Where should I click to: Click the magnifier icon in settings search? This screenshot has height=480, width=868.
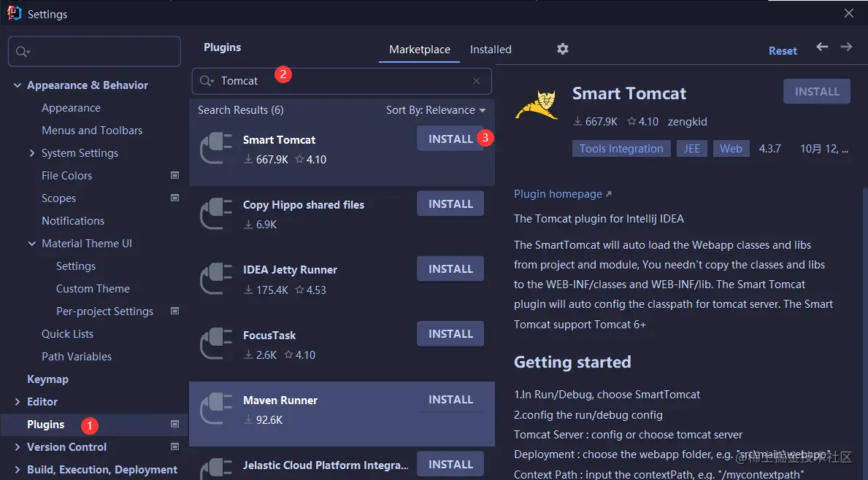point(23,51)
